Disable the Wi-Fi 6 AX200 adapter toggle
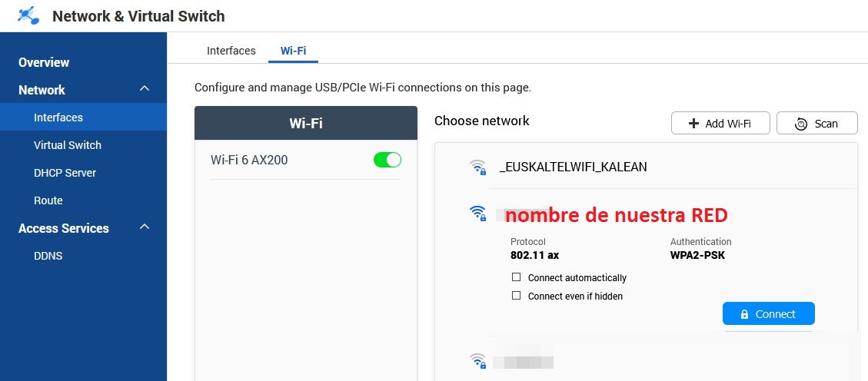Image resolution: width=868 pixels, height=381 pixels. pyautogui.click(x=387, y=160)
